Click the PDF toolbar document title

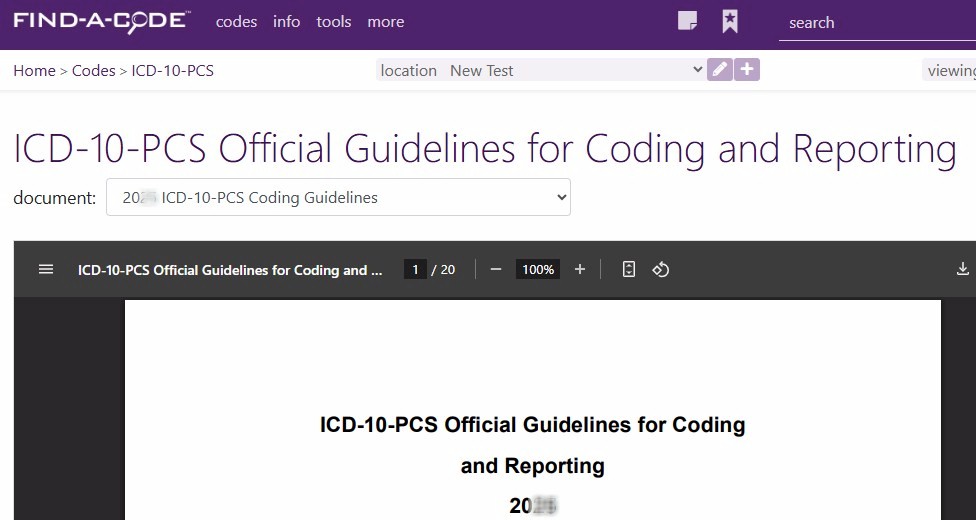point(230,270)
